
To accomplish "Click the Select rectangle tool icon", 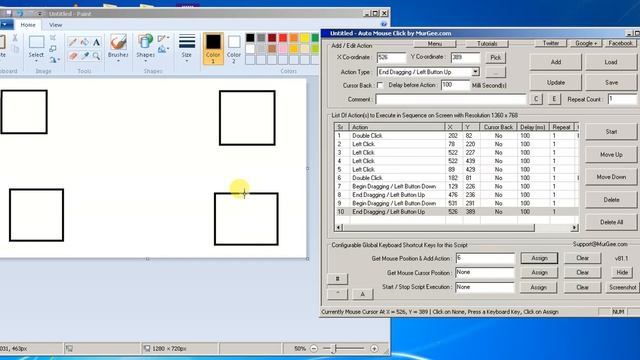I will [36, 42].
